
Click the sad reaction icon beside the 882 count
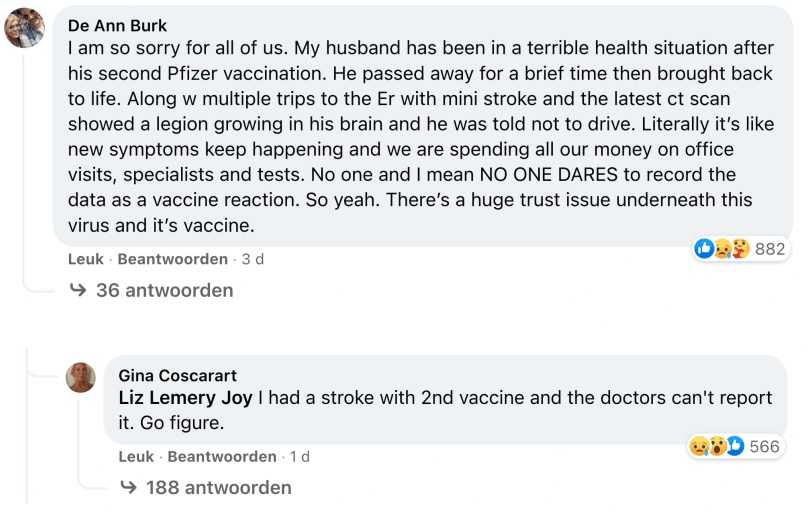click(722, 249)
